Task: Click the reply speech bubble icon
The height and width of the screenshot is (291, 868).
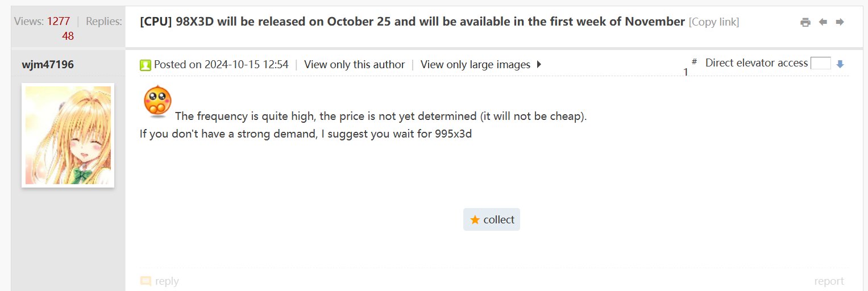Action: (x=146, y=281)
